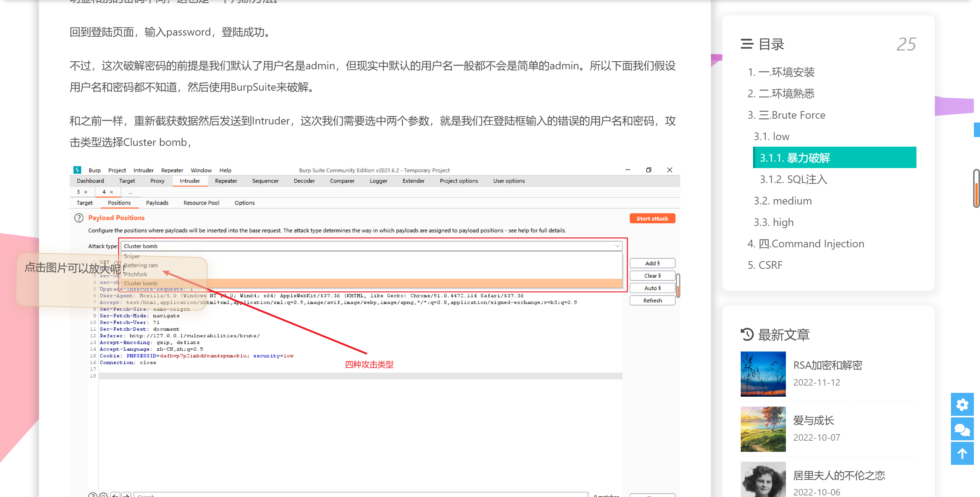The height and width of the screenshot is (497, 980).
Task: Click the Clear § button
Action: click(652, 276)
